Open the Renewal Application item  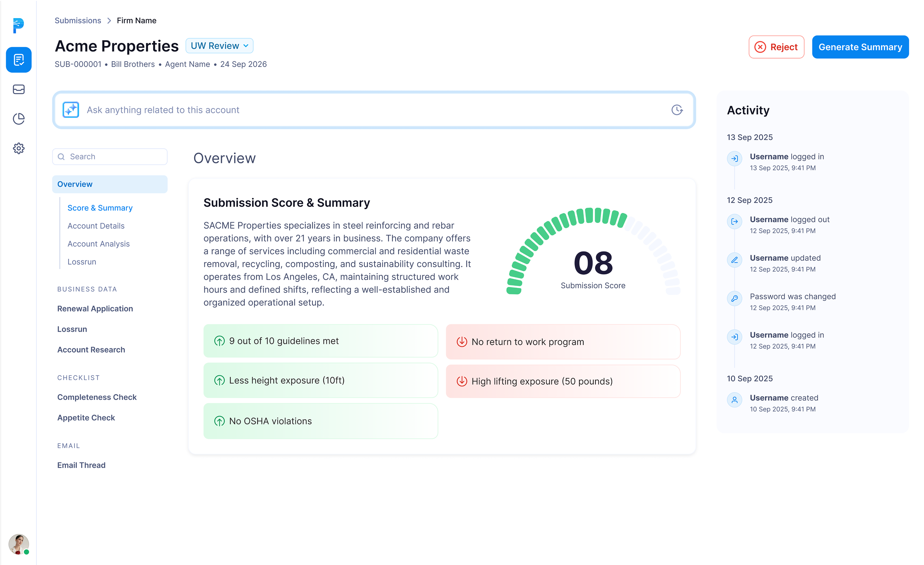tap(95, 309)
